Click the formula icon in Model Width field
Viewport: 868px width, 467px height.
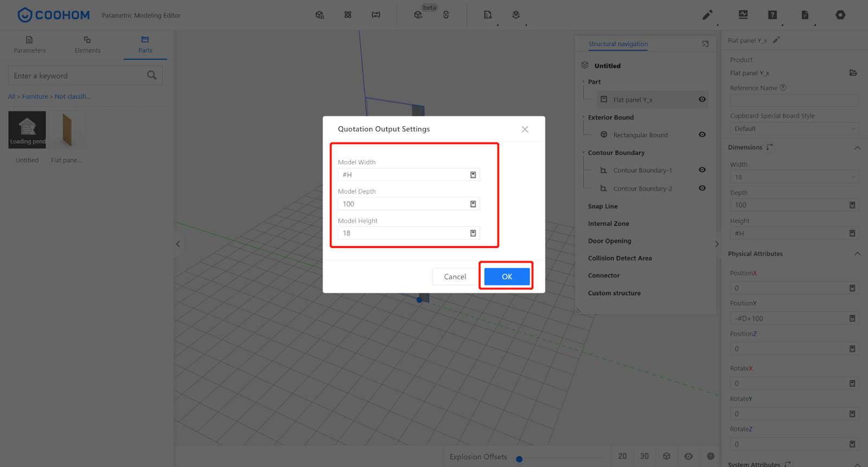(473, 175)
